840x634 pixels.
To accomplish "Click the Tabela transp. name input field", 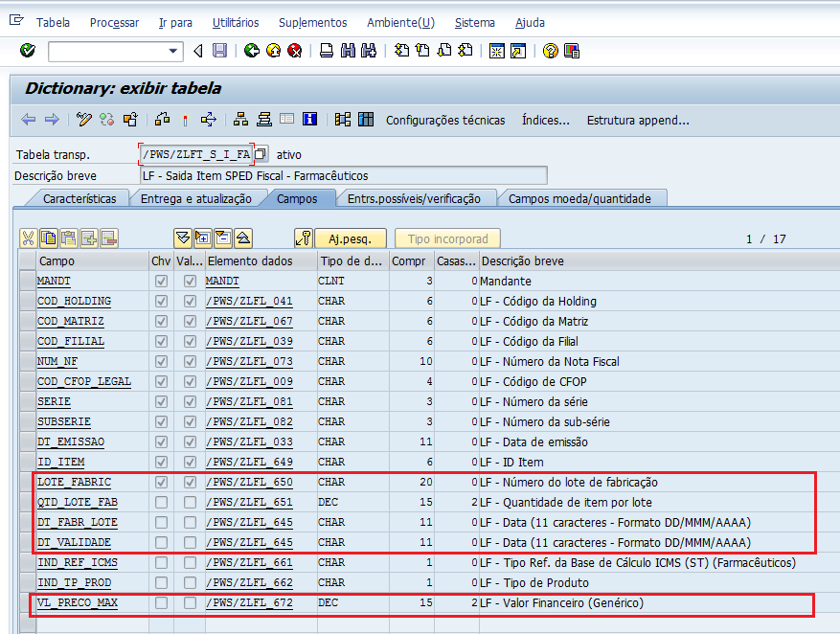I will click(195, 154).
